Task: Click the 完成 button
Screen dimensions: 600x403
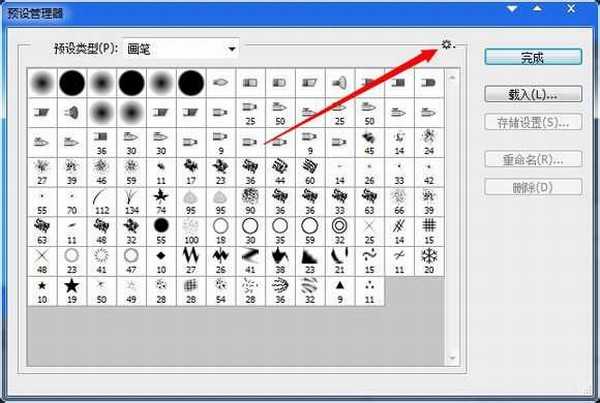Action: (532, 58)
